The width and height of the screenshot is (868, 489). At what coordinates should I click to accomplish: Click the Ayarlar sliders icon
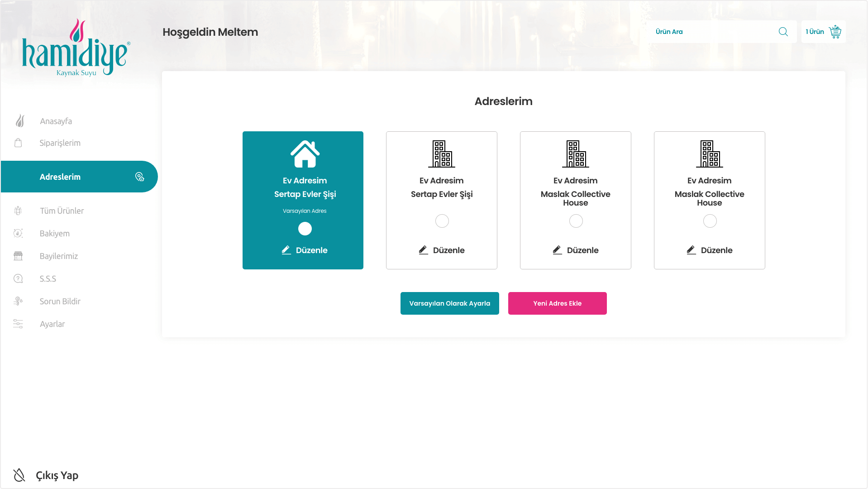(18, 324)
